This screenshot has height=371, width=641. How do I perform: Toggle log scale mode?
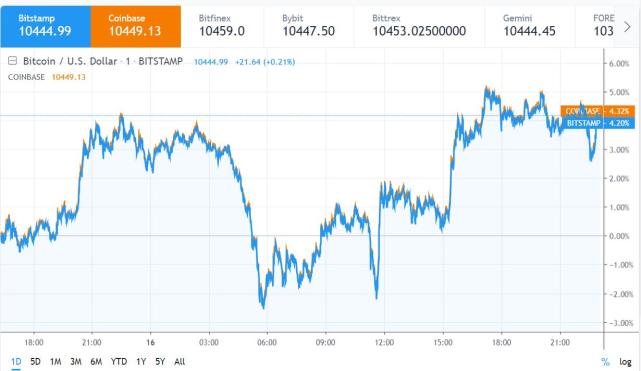click(625, 362)
